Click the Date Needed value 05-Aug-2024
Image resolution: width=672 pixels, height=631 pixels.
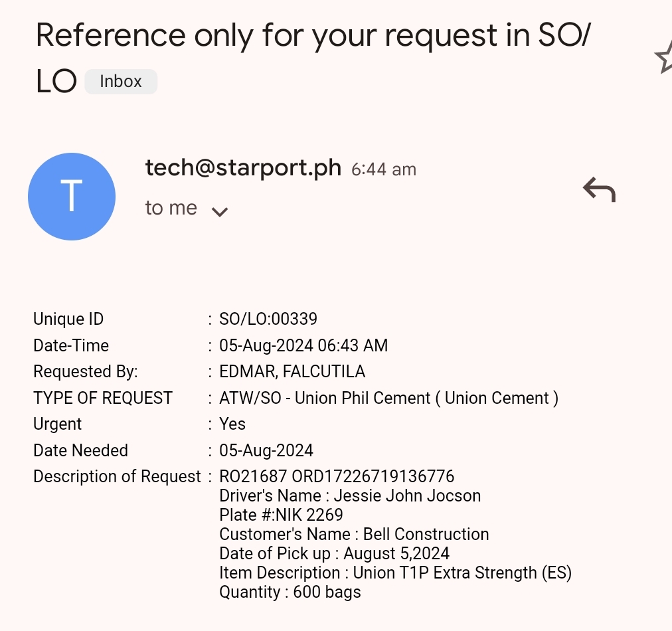click(x=266, y=450)
